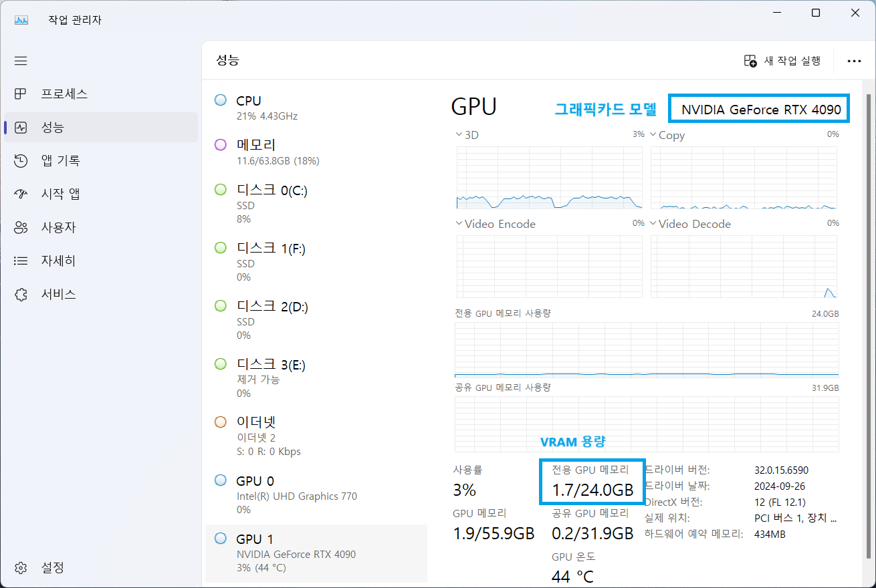Screen dimensions: 876x588
Task: Click the 전용 GPU 메모리 사용량 graph
Action: [647, 349]
